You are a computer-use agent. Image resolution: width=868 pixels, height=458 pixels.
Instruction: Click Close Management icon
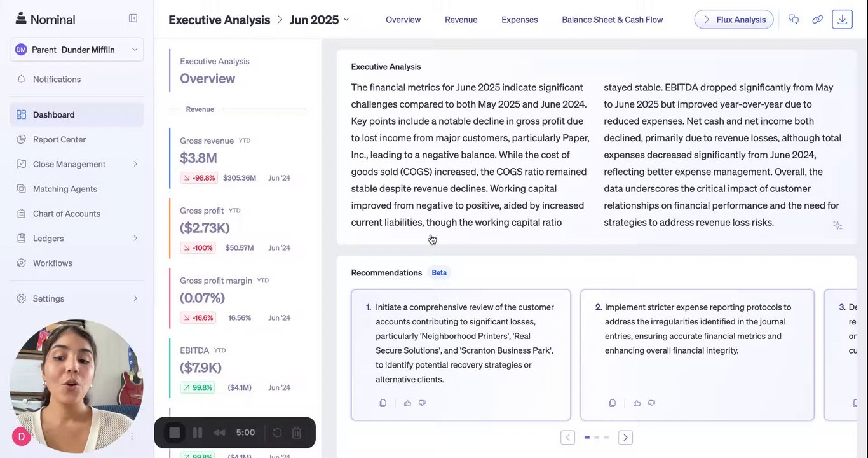click(22, 164)
